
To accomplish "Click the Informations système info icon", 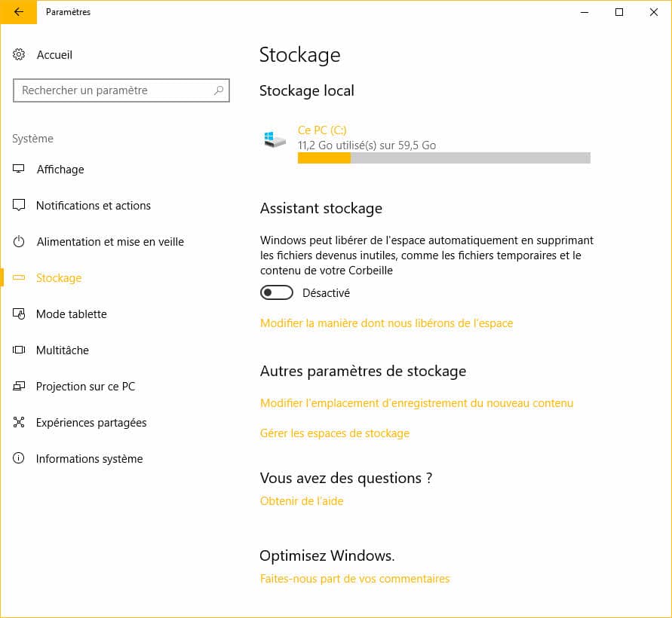I will pos(19,459).
